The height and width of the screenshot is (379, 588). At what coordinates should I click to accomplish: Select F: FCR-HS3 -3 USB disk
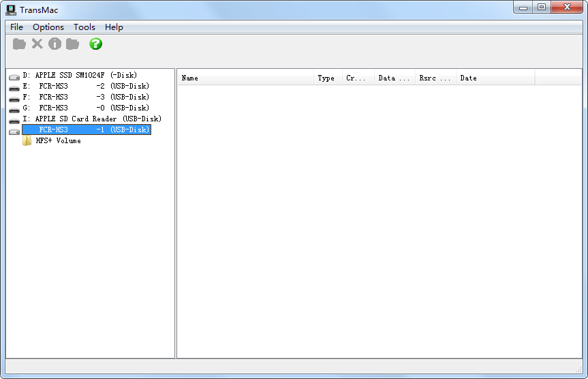[86, 97]
